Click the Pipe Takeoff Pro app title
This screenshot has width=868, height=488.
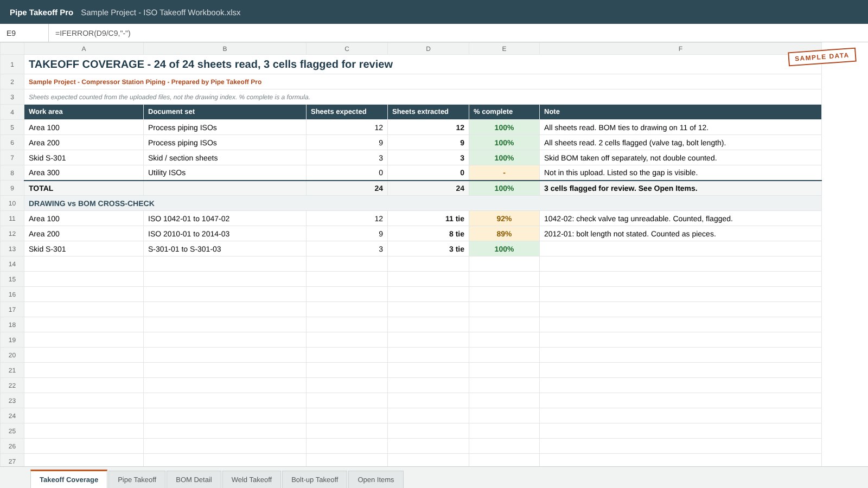pyautogui.click(x=41, y=12)
